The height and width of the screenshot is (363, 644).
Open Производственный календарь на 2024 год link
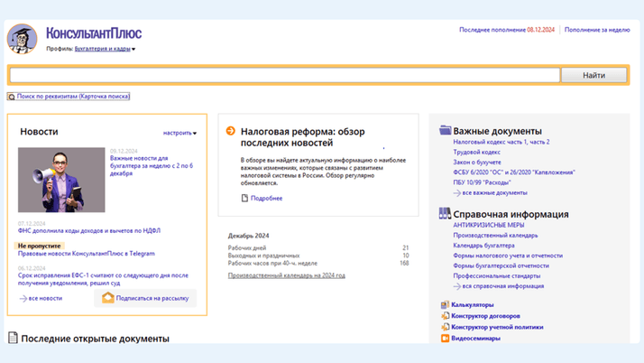tap(286, 275)
